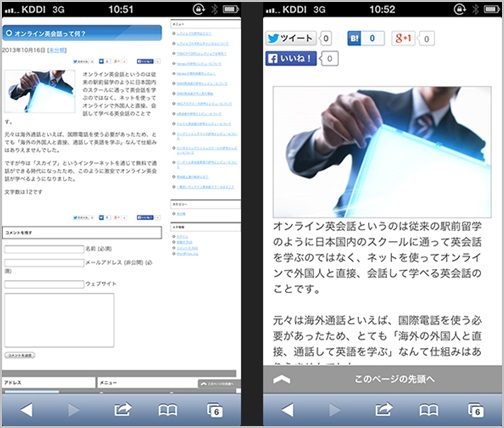Click the Google +1 button
This screenshot has height=428, width=504.
coord(403,38)
